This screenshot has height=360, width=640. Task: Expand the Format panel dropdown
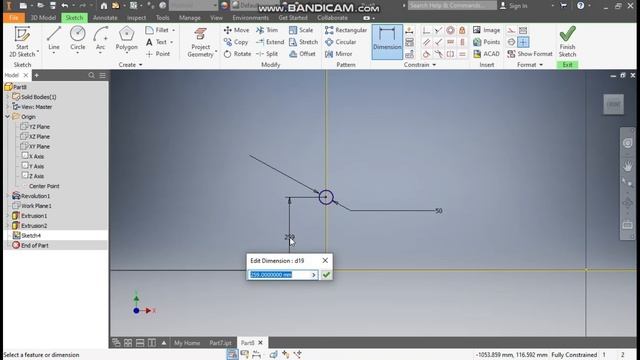click(x=541, y=65)
